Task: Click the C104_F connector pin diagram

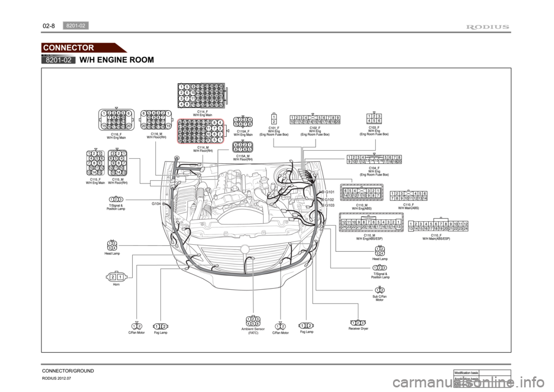Action: tap(374, 159)
